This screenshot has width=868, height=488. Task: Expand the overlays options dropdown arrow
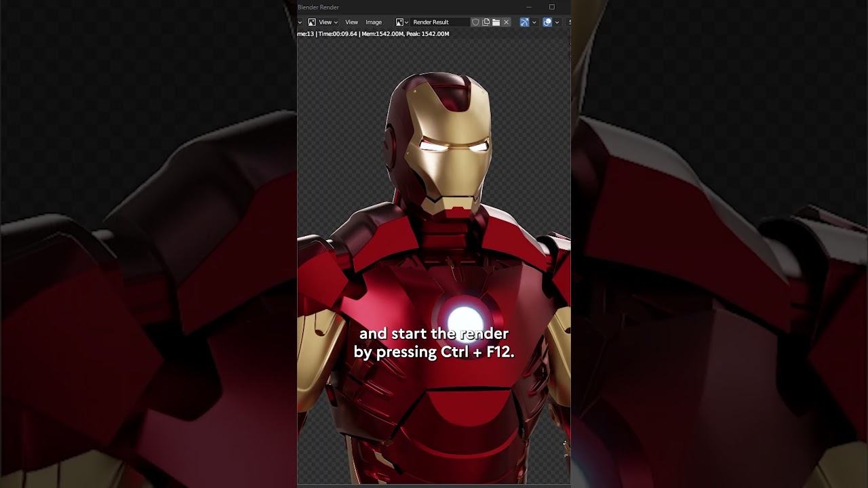557,22
